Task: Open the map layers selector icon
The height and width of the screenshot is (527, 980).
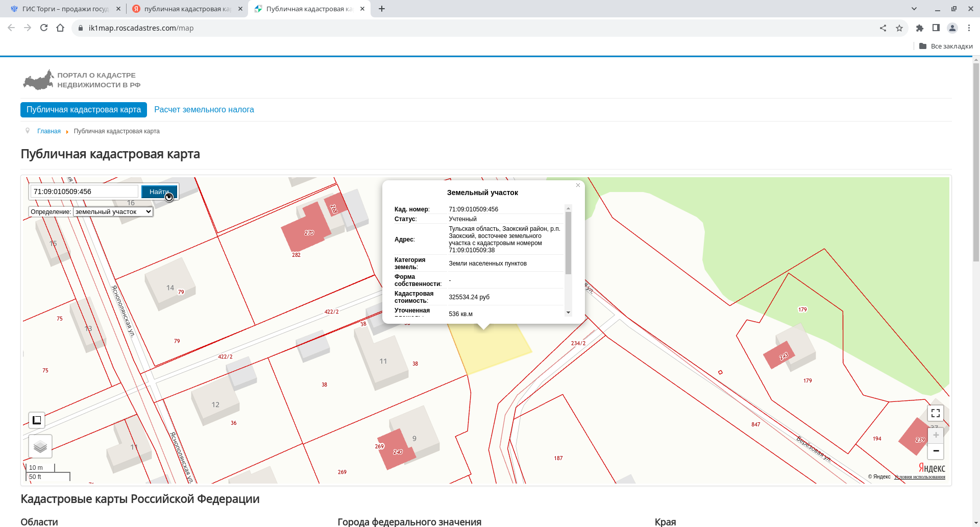Action: tap(40, 447)
